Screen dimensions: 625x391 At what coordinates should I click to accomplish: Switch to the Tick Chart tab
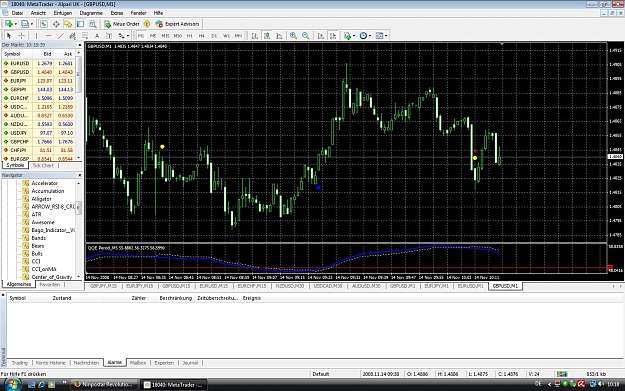click(43, 165)
